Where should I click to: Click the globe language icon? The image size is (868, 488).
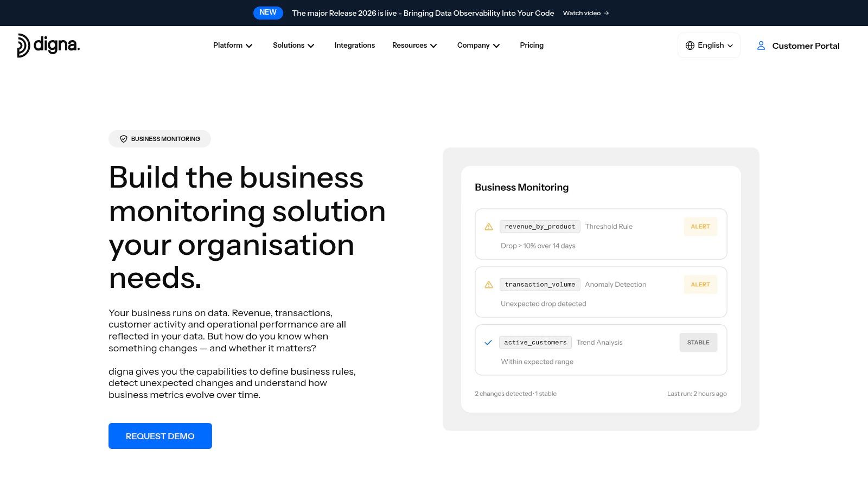(x=690, y=46)
